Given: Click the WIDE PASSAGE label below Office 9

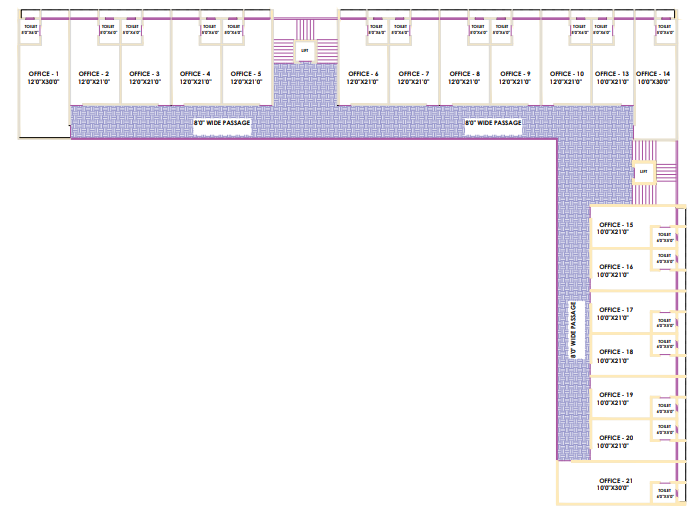Looking at the screenshot, I should [x=493, y=123].
